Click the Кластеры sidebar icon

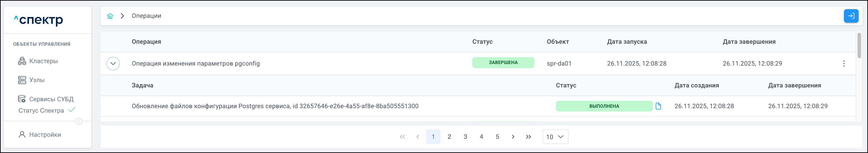[22, 61]
